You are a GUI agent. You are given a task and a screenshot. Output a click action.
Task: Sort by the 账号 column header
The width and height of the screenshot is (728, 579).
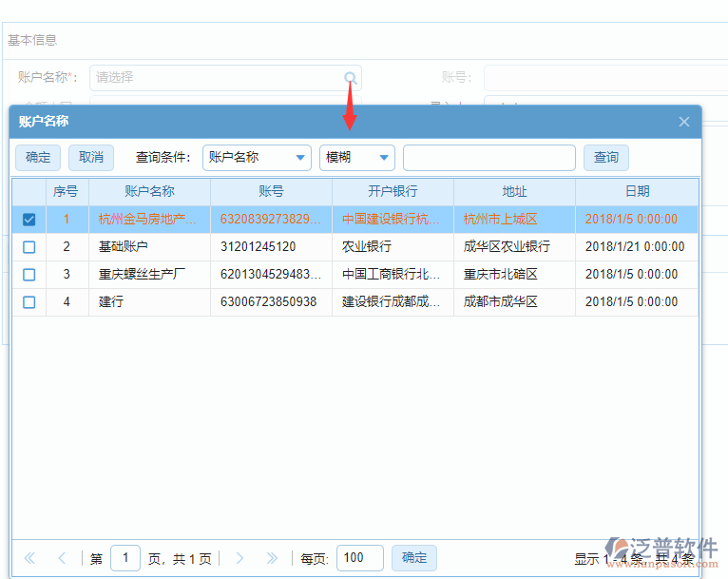point(271,191)
